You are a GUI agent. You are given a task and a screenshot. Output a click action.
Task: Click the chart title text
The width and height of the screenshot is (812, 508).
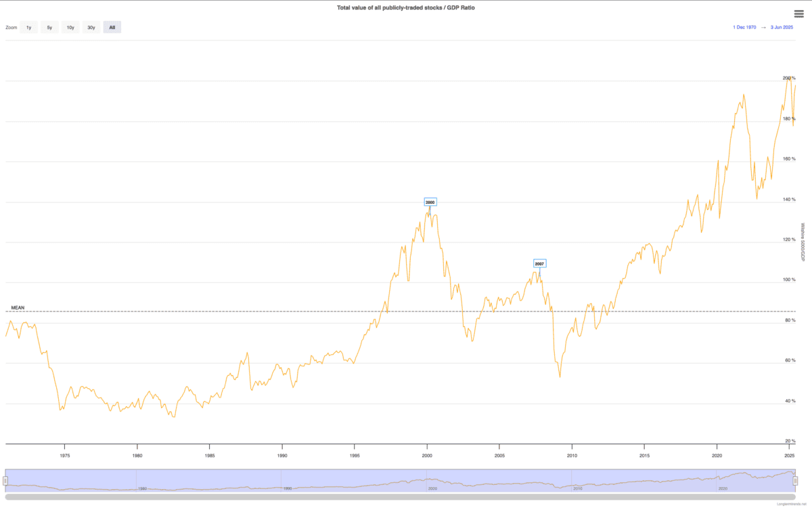405,7
